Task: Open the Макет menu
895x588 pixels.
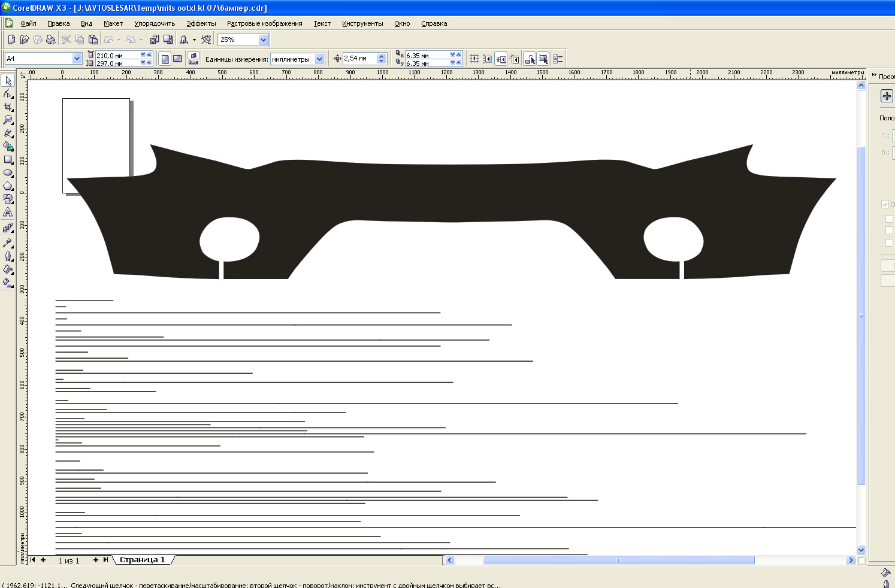Action: click(113, 23)
